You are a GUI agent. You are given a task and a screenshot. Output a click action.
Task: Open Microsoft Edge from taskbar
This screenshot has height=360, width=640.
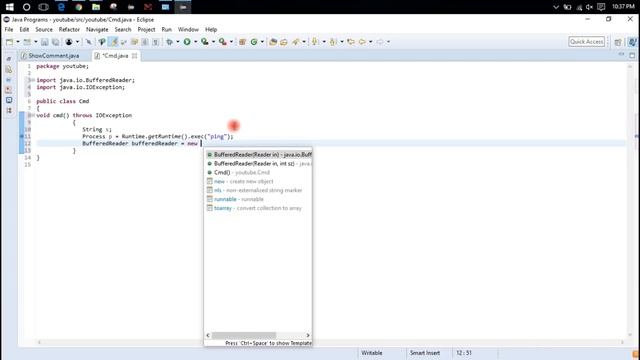coord(61,7)
